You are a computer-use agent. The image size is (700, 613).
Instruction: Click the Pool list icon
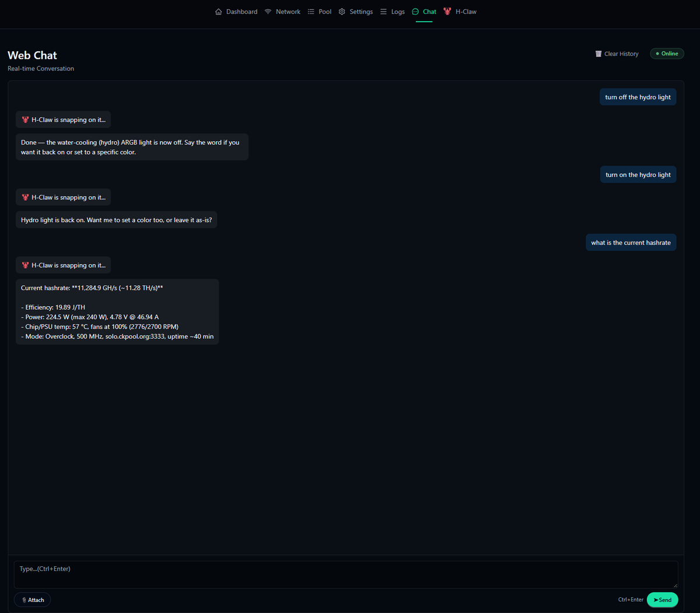click(x=311, y=12)
